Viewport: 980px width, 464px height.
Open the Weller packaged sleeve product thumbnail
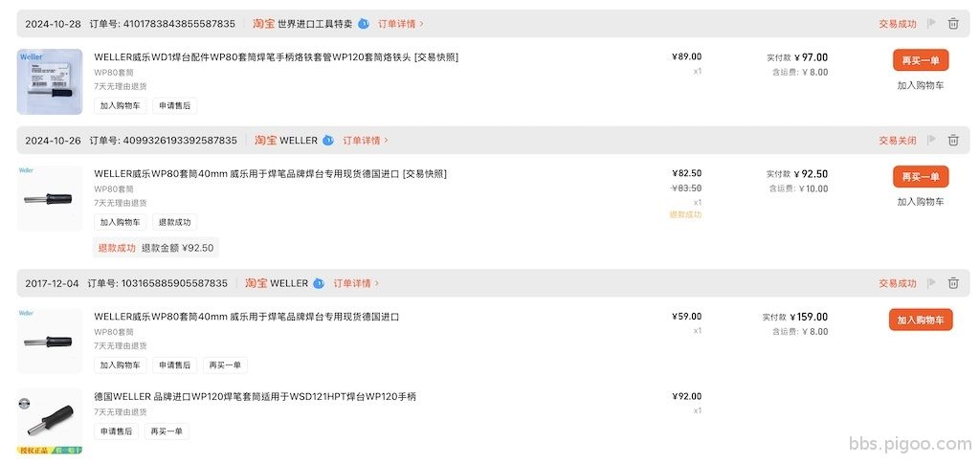click(50, 82)
